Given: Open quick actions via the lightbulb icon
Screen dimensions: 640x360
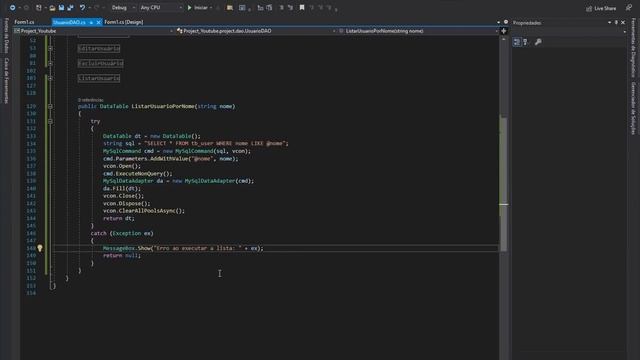Looking at the screenshot, I should coord(40,248).
